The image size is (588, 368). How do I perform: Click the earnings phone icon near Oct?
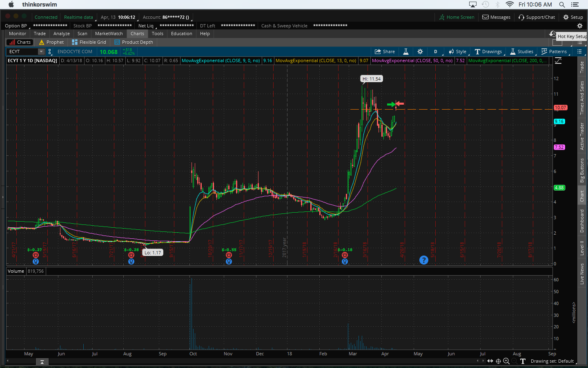pyautogui.click(x=229, y=255)
